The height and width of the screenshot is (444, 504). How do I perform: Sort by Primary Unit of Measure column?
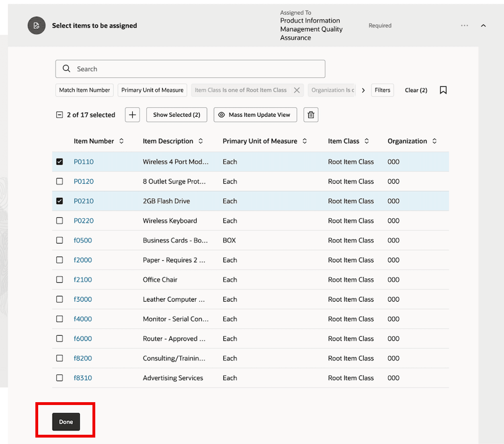pyautogui.click(x=305, y=141)
